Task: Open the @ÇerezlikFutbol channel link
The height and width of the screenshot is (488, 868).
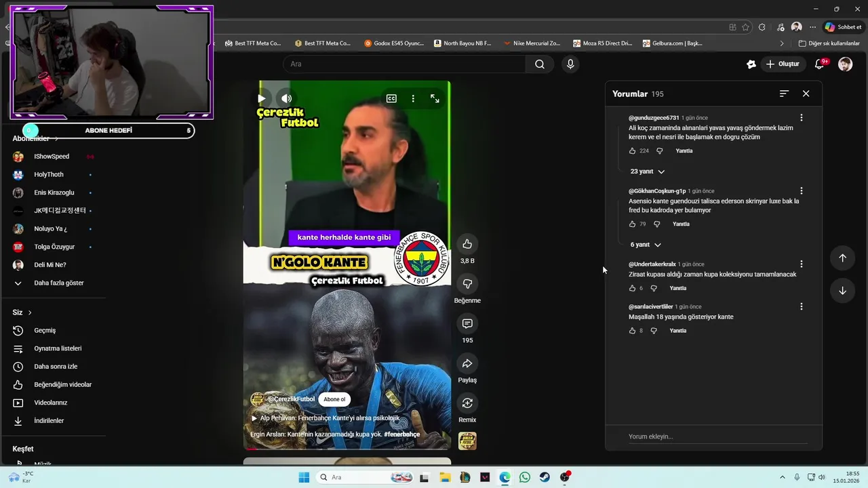Action: coord(291,399)
